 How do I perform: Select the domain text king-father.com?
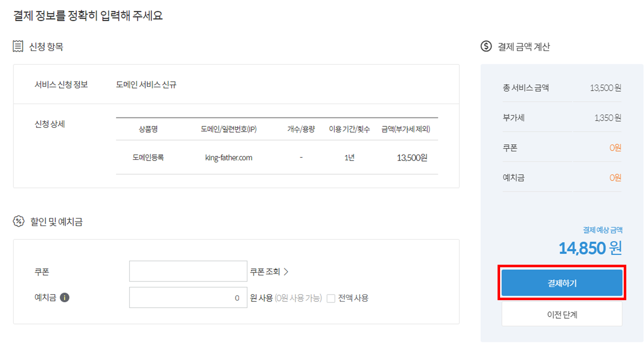click(229, 157)
